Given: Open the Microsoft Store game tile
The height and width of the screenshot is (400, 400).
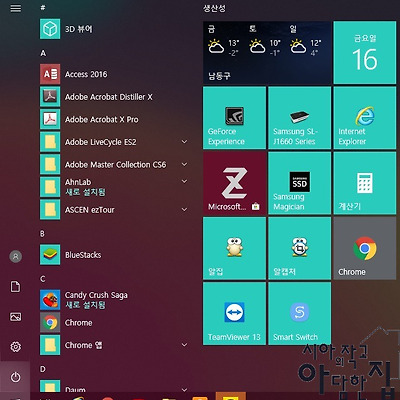Looking at the screenshot, I should 234,183.
